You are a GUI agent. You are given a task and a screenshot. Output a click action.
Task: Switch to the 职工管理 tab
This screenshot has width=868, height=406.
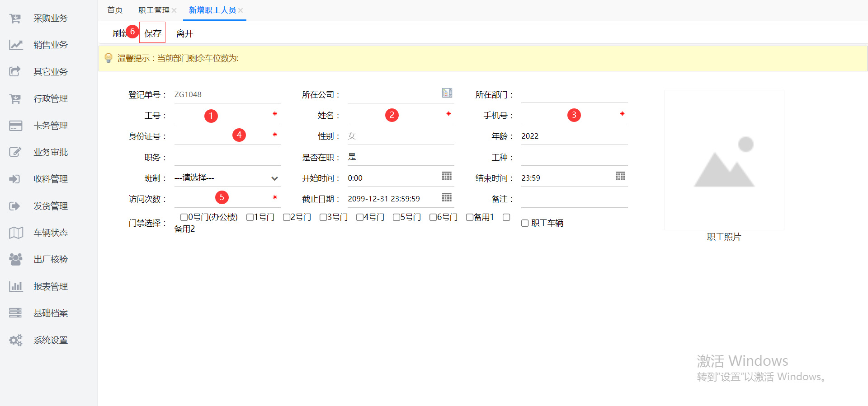pos(154,10)
